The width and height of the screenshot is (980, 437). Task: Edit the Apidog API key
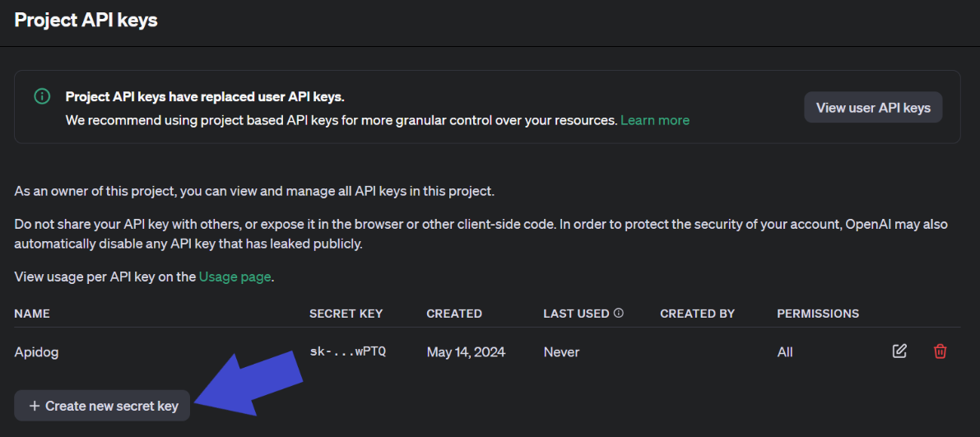(899, 351)
